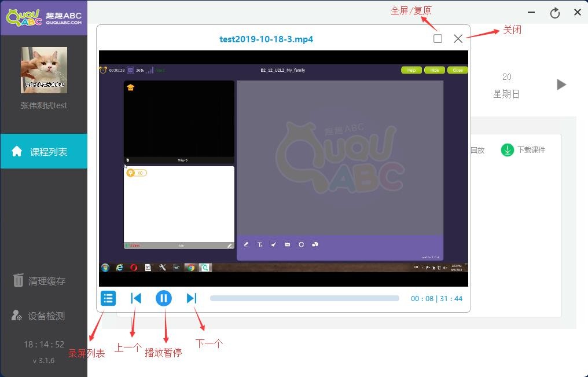Image resolution: width=588 pixels, height=377 pixels.
Task: Click the 回放 replay button
Action: [x=477, y=150]
